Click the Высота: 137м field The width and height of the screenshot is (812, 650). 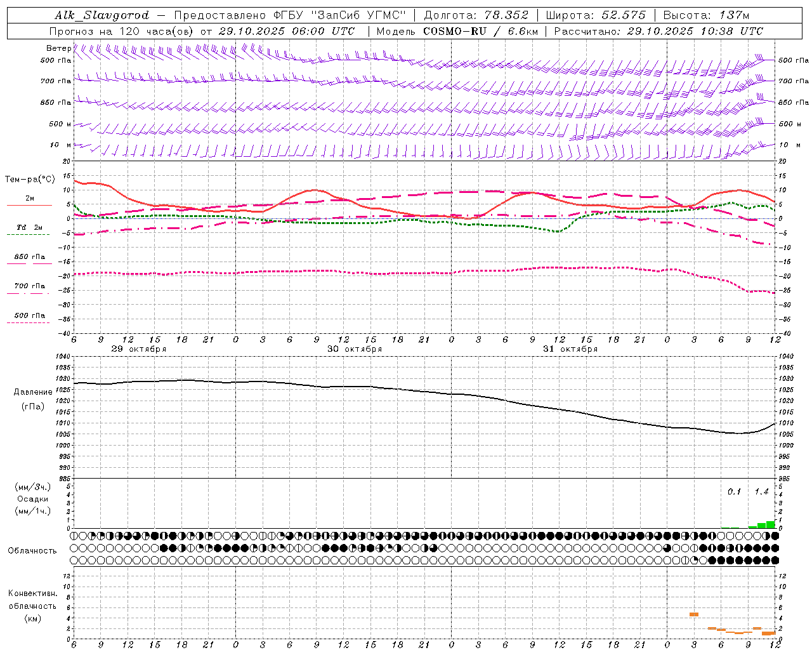pos(706,15)
